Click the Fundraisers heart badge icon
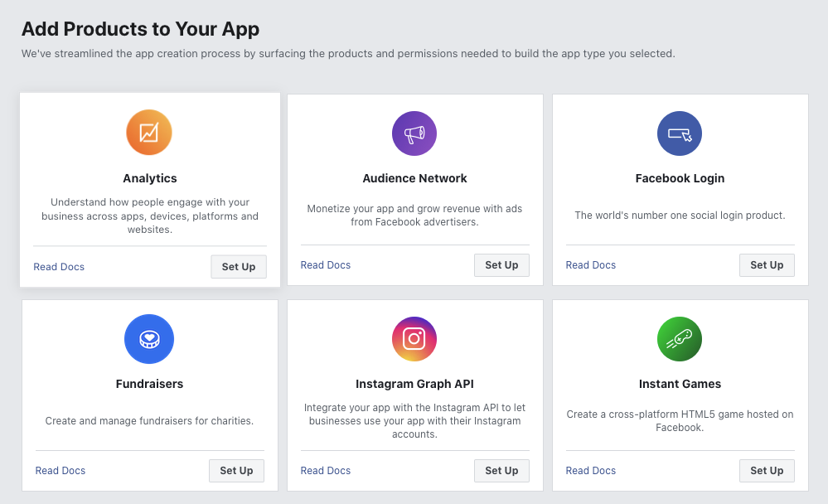The width and height of the screenshot is (828, 504). click(149, 339)
